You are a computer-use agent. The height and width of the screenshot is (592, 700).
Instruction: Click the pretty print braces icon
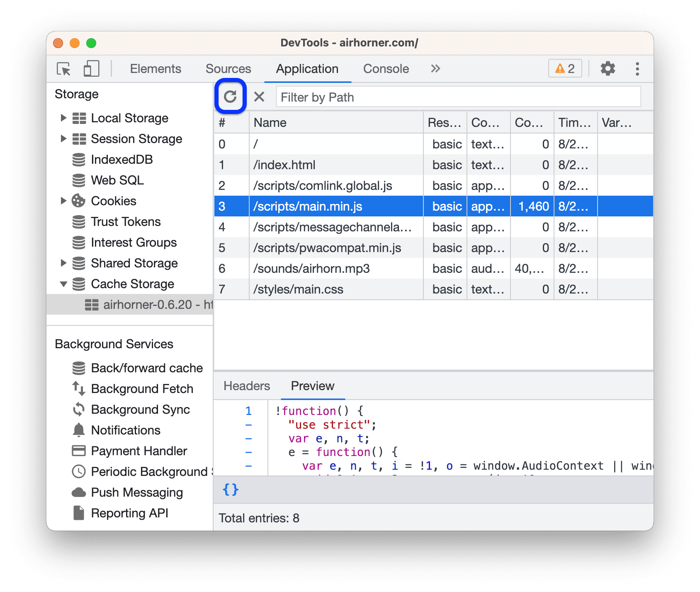click(x=231, y=490)
